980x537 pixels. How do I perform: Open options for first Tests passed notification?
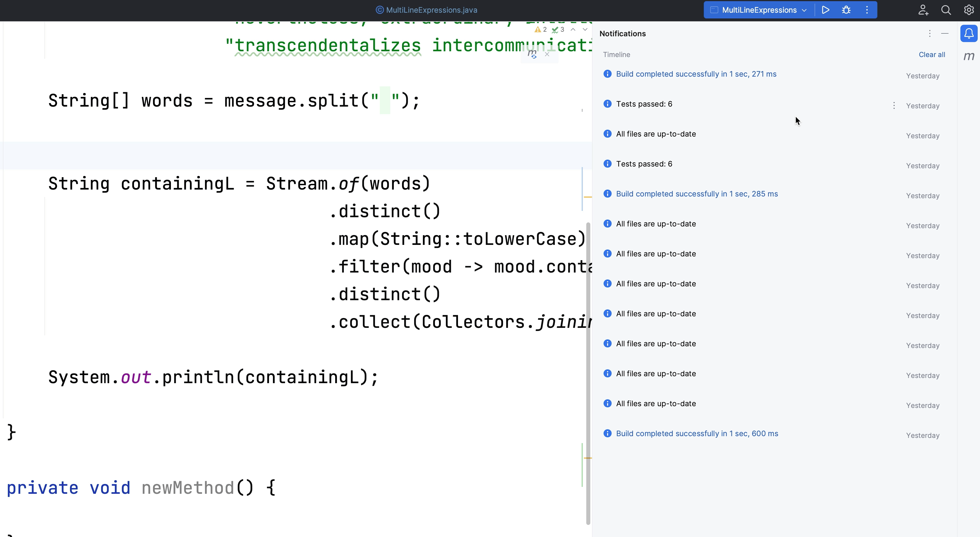point(894,105)
